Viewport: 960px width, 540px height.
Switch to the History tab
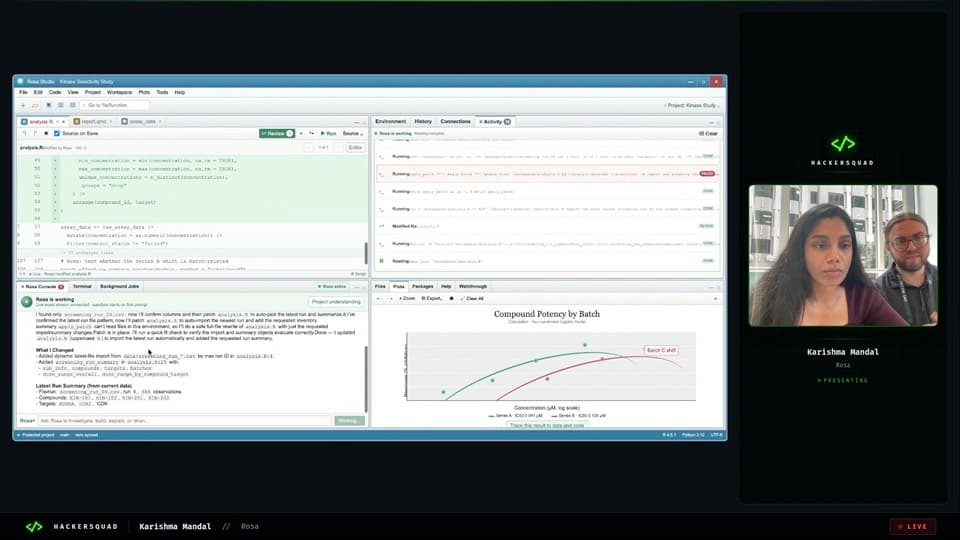(x=423, y=122)
